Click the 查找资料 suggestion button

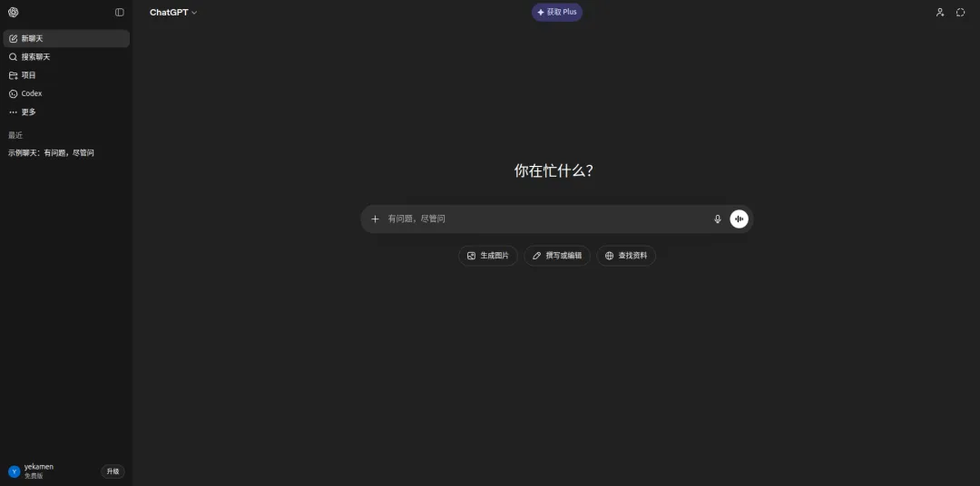pyautogui.click(x=626, y=256)
